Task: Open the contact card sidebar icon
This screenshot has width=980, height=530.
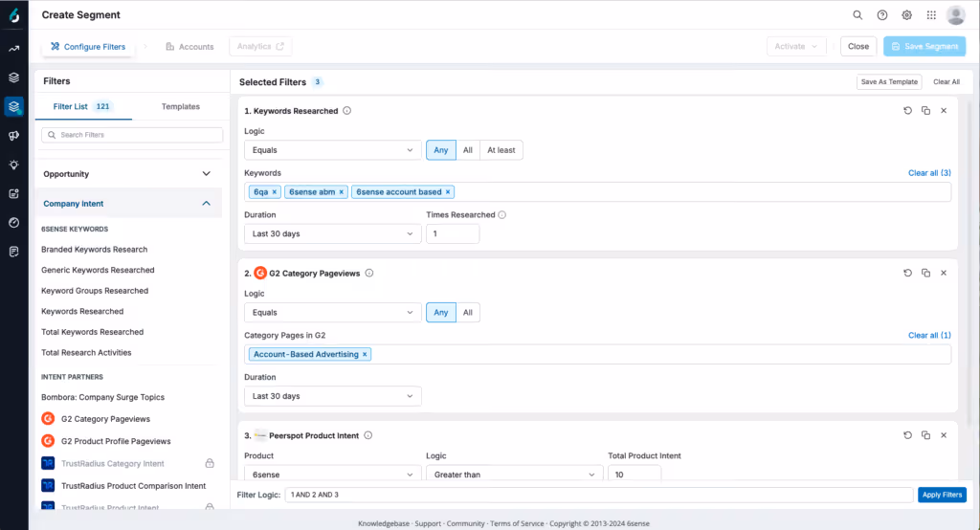Action: click(13, 194)
